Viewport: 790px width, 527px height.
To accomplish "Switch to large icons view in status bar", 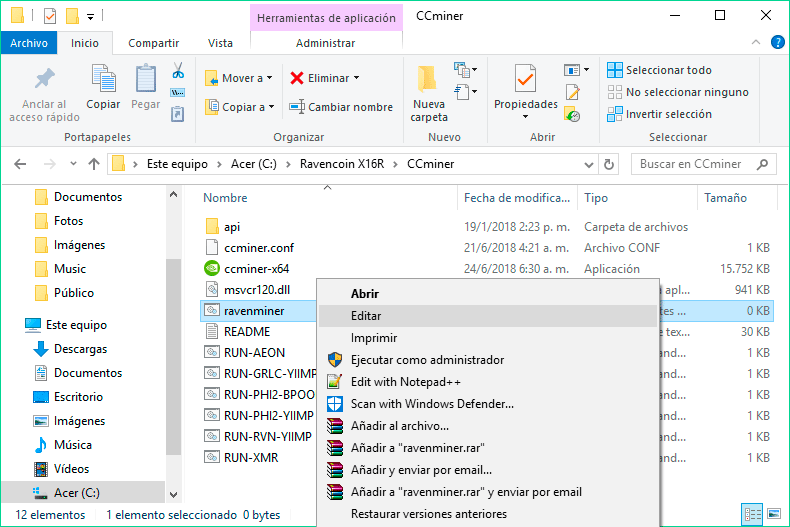I will (773, 514).
